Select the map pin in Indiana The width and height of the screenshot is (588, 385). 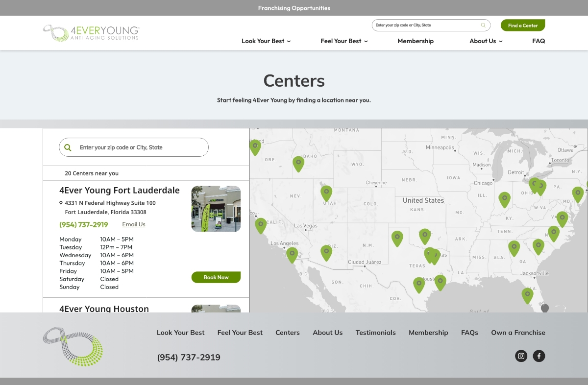pyautogui.click(x=504, y=199)
